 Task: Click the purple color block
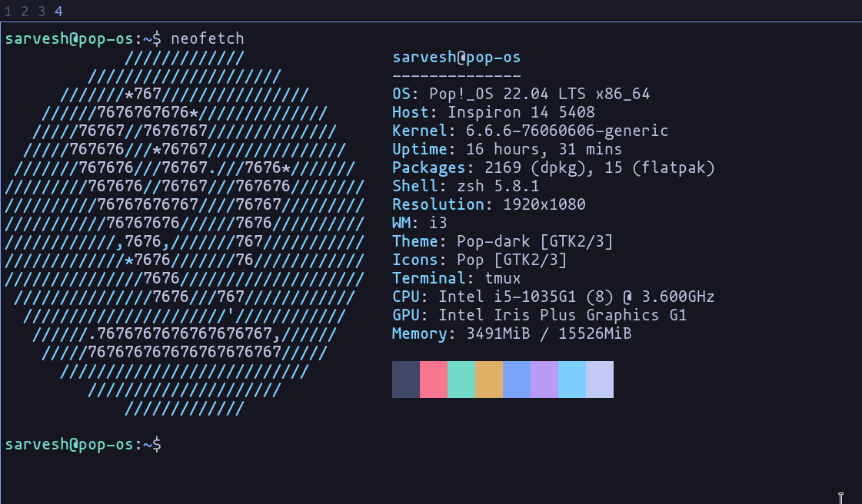point(544,380)
